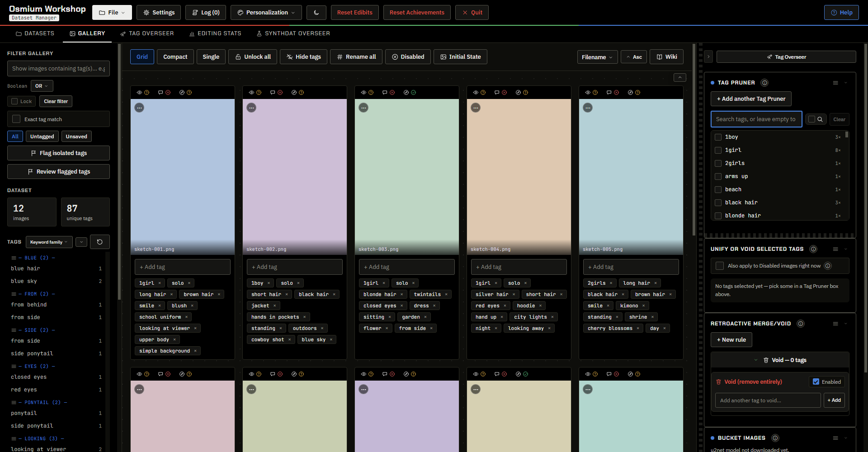Uncheck the Enabled checkbox for Void rule

(x=816, y=382)
